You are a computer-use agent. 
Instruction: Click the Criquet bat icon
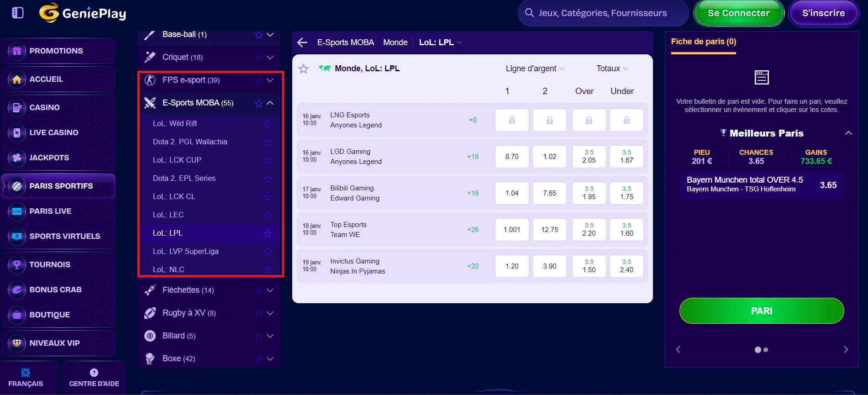coord(150,57)
